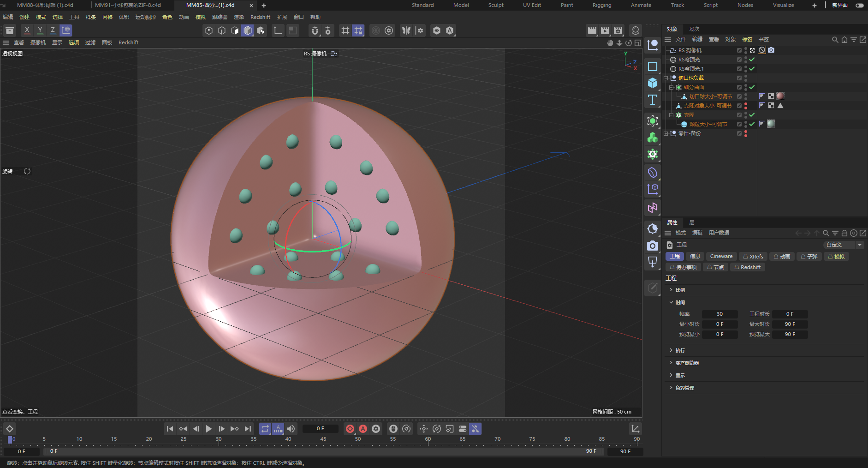Click search icon in object manager
The width and height of the screenshot is (868, 468).
(x=835, y=40)
